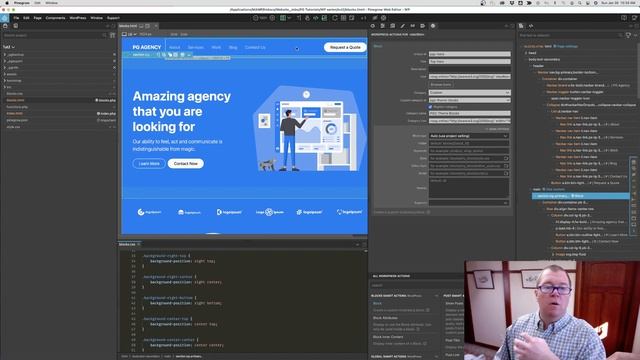Click the Apple menu icon
The image size is (640, 360).
pyautogui.click(x=7, y=3)
